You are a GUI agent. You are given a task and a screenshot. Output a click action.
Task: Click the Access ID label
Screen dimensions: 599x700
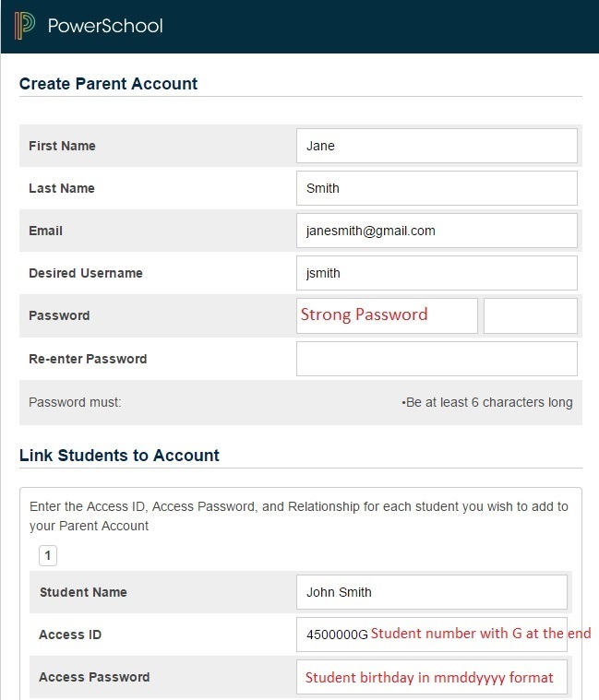(x=70, y=635)
